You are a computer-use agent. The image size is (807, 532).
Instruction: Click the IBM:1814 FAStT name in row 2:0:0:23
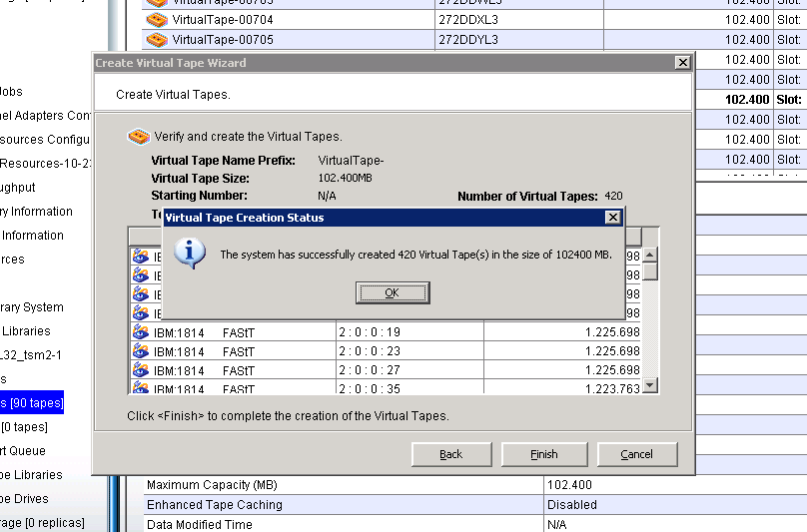pos(204,352)
